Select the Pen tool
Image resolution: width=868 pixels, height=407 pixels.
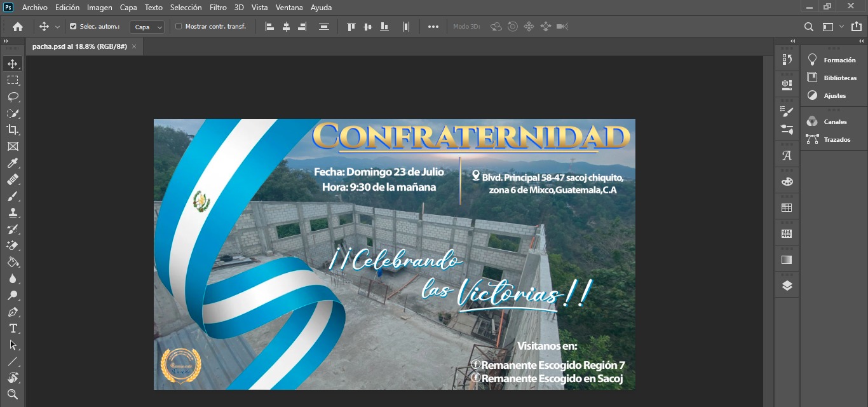coord(13,312)
